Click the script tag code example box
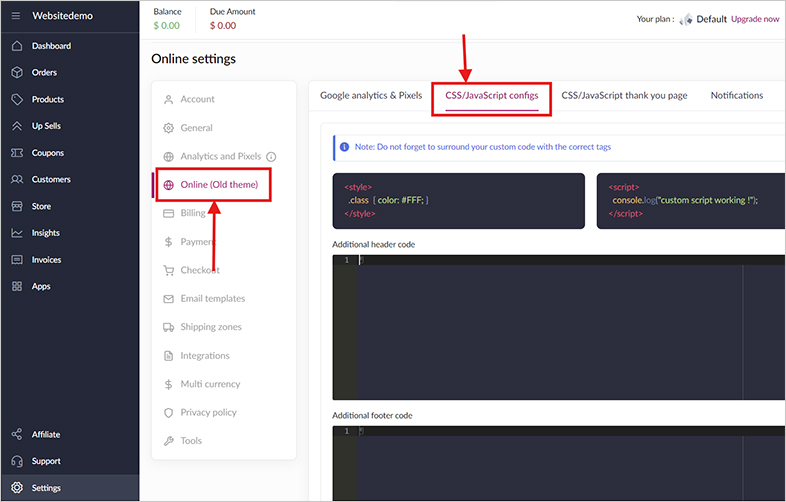Viewport: 786px width, 502px height. 691,201
